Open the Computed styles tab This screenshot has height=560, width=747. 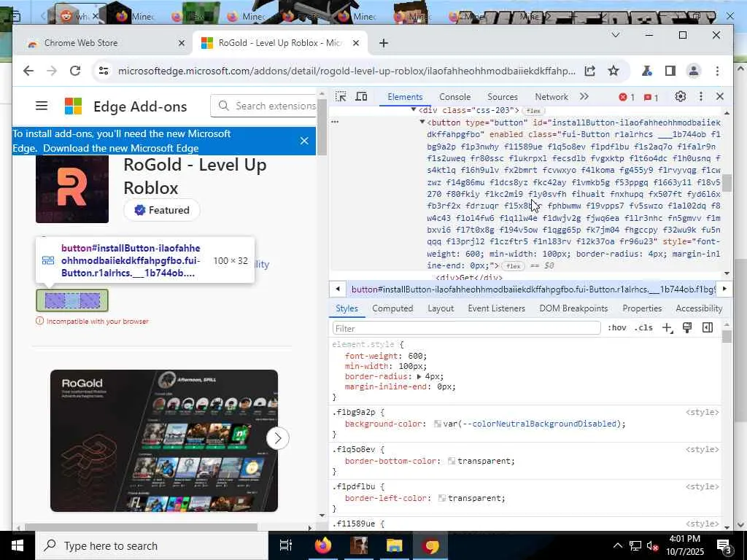pos(392,308)
